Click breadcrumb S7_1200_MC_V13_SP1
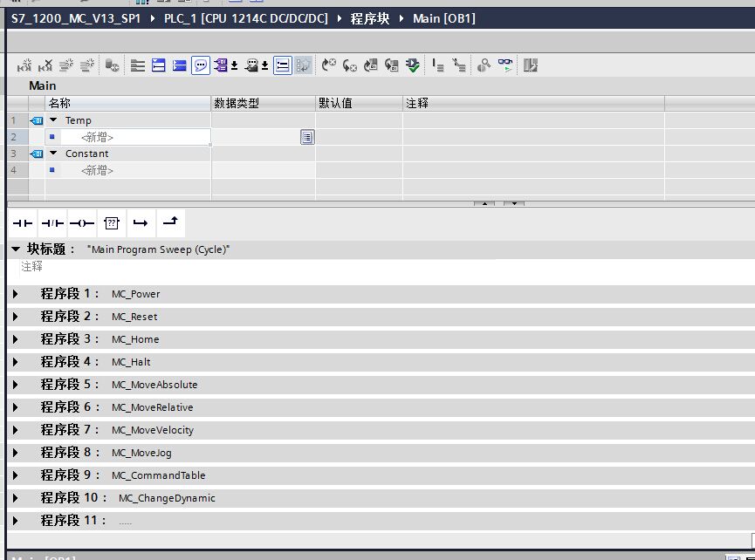The width and height of the screenshot is (755, 560). [x=76, y=19]
